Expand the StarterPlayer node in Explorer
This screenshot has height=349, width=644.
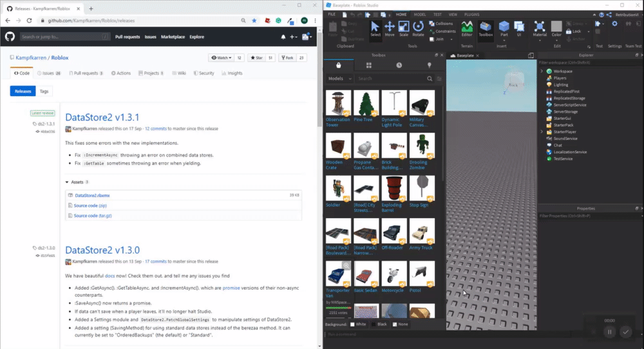(542, 132)
